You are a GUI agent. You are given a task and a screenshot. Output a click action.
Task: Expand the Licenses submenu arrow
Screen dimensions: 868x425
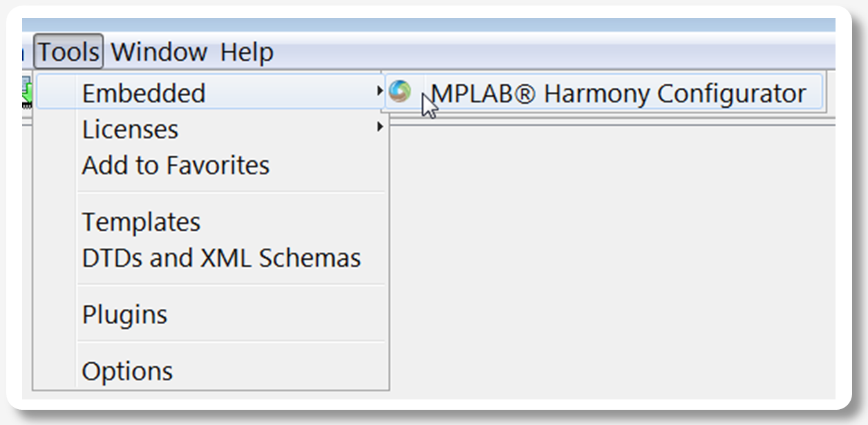tap(381, 129)
